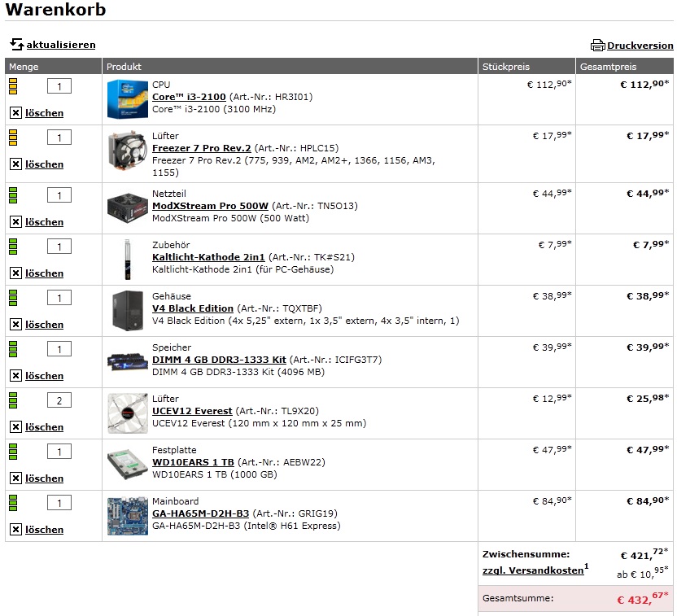This screenshot has width=677, height=616.
Task: Click quantity field for V4 Black Edition
Action: [x=59, y=298]
